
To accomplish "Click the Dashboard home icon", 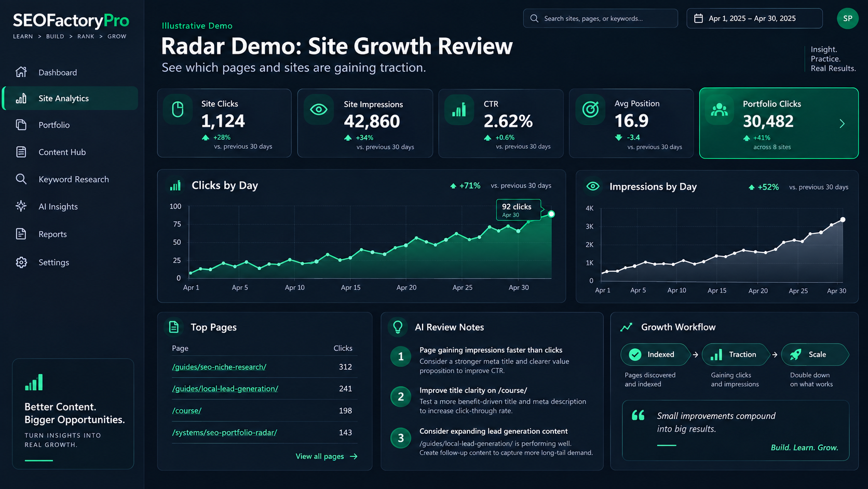I will click(21, 72).
